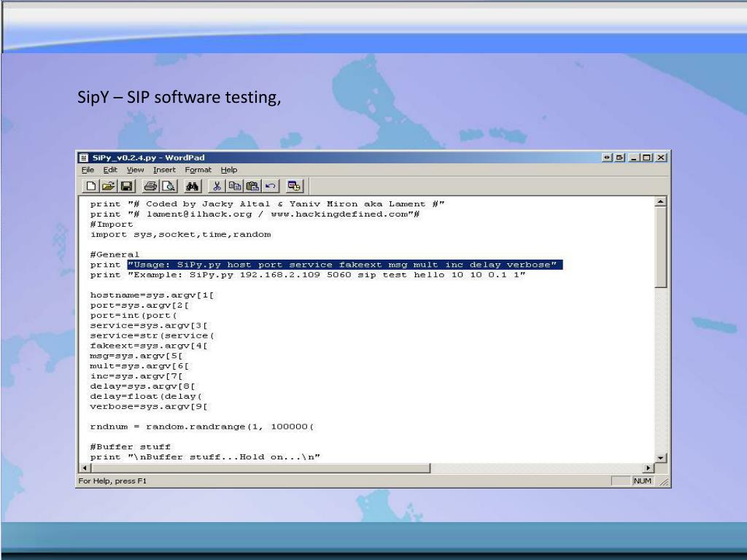Click the "msg=sys.argv[5[" line

point(136,356)
